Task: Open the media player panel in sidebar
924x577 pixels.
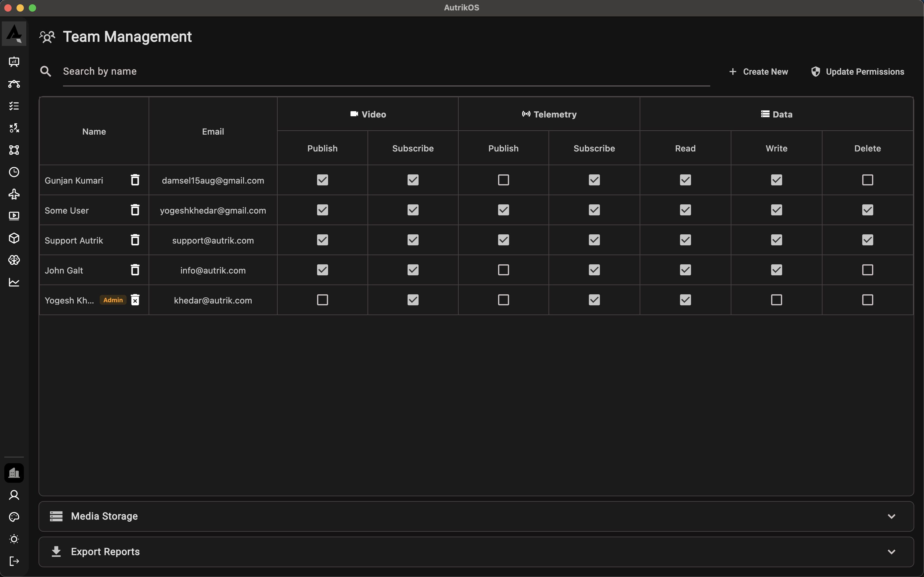Action: [x=14, y=216]
